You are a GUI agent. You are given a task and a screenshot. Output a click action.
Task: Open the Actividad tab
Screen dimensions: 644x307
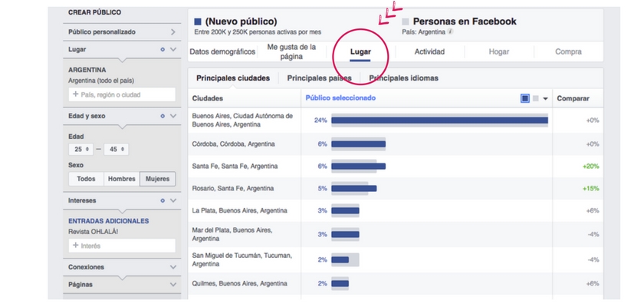tap(429, 52)
